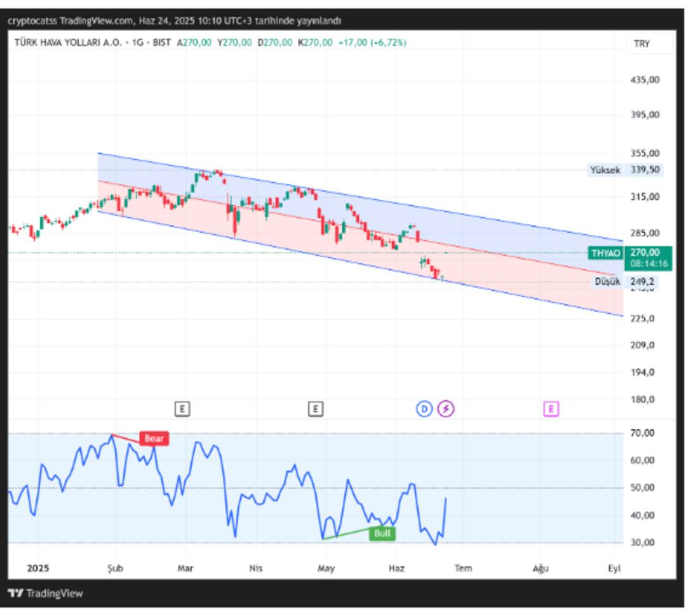Click the 194,0 price axis label
Screen dimensions: 686x616
click(642, 372)
